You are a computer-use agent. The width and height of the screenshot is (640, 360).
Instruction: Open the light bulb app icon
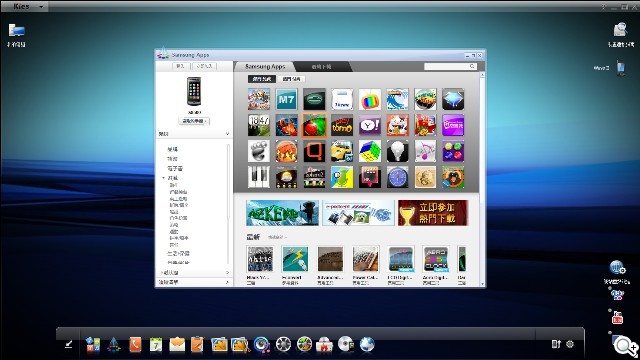(x=398, y=151)
